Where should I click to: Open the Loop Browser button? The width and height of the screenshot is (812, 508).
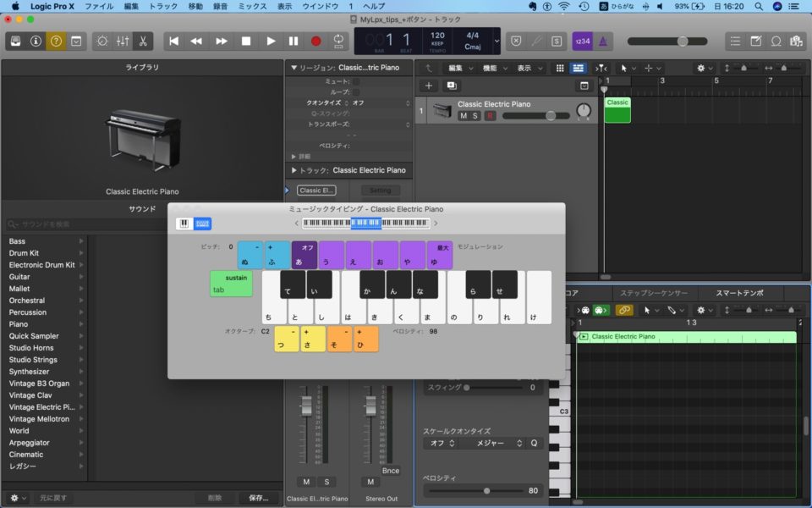pyautogui.click(x=776, y=41)
